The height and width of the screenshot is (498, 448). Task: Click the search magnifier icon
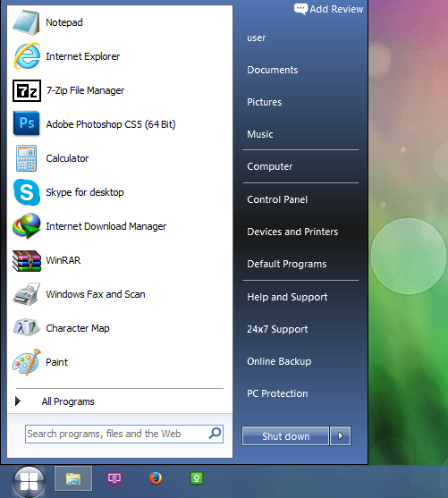tap(216, 434)
